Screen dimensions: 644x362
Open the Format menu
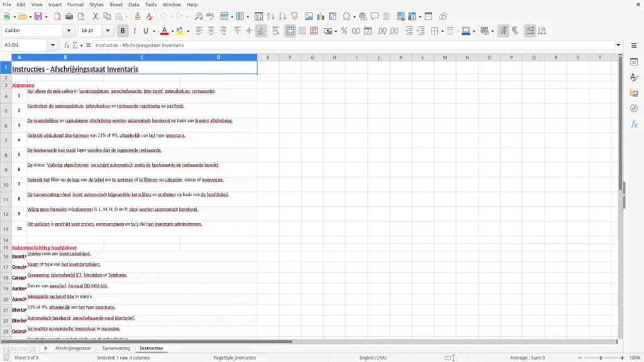point(75,4)
